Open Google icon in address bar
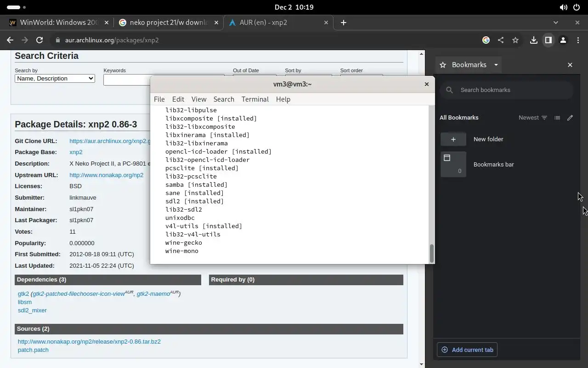 [x=486, y=40]
